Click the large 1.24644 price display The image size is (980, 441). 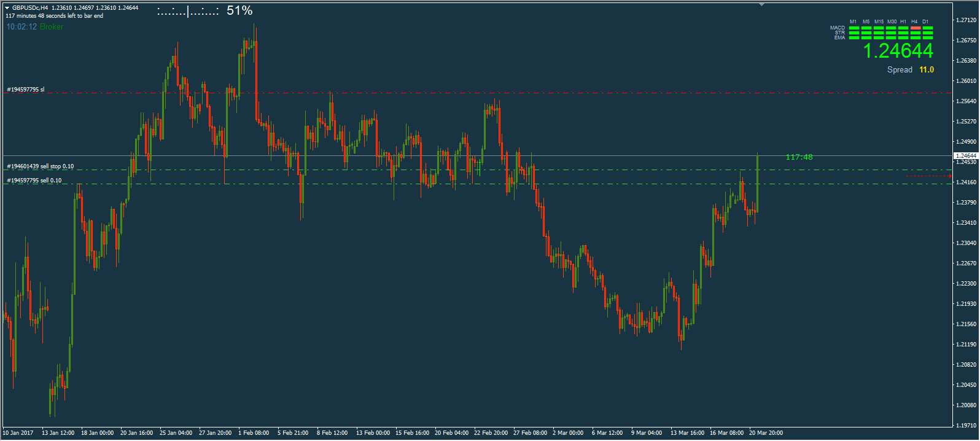click(x=898, y=51)
